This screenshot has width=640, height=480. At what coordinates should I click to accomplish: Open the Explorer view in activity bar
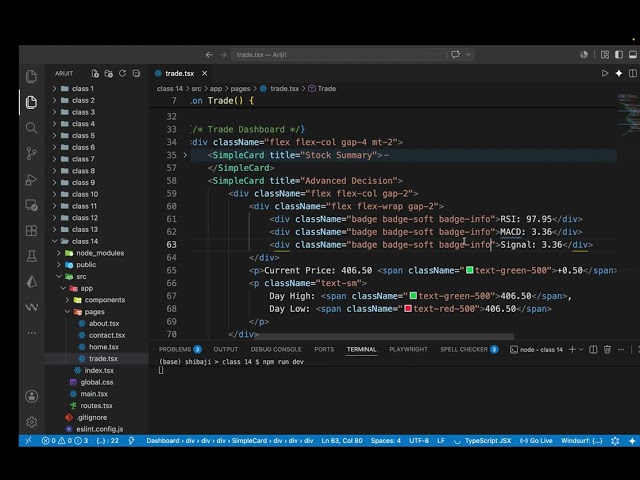point(31,102)
